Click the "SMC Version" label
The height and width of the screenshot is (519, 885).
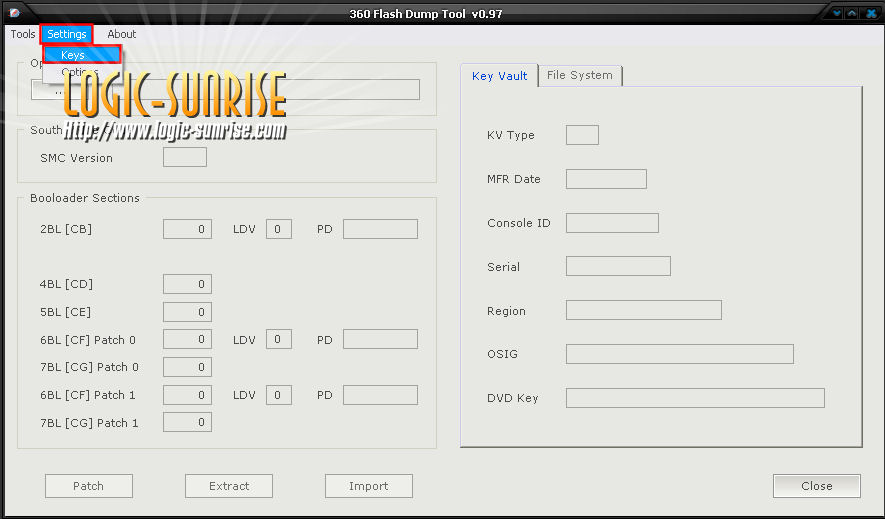coord(76,158)
